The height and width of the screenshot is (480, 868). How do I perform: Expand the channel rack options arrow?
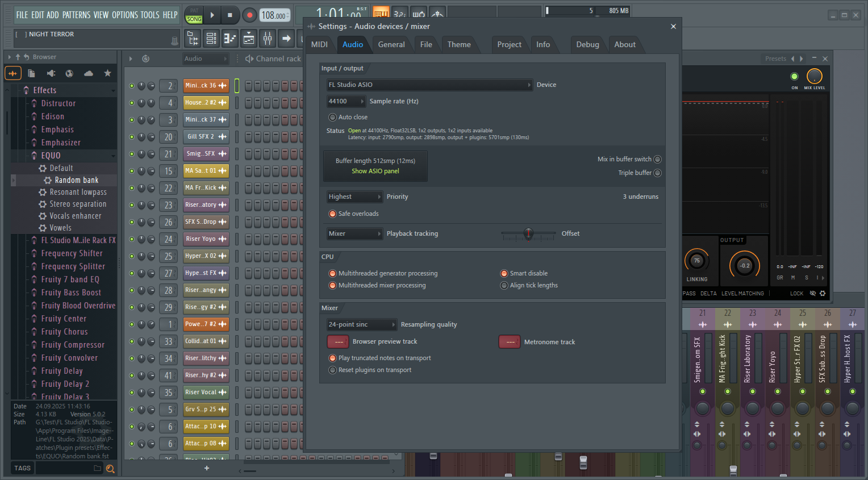coord(131,59)
